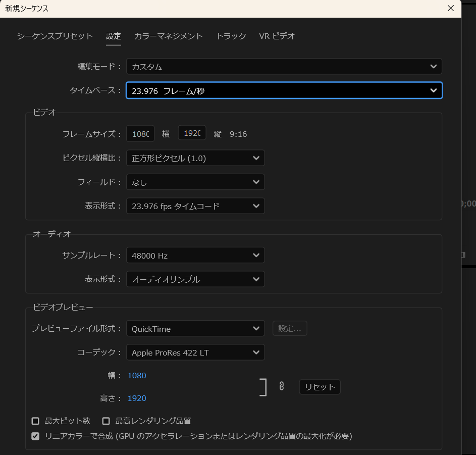This screenshot has width=476, height=455.
Task: Enable the 最高レンダリング品質 checkbox
Action: coord(106,421)
